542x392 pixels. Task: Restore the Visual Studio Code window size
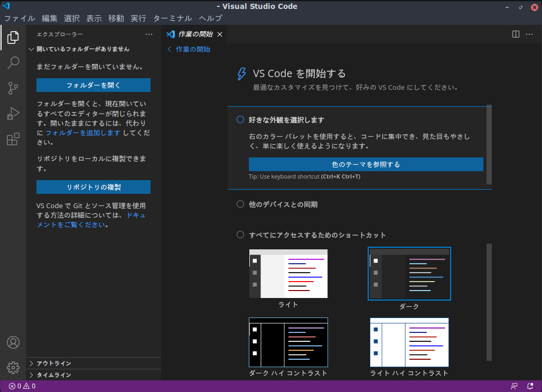pyautogui.click(x=520, y=6)
